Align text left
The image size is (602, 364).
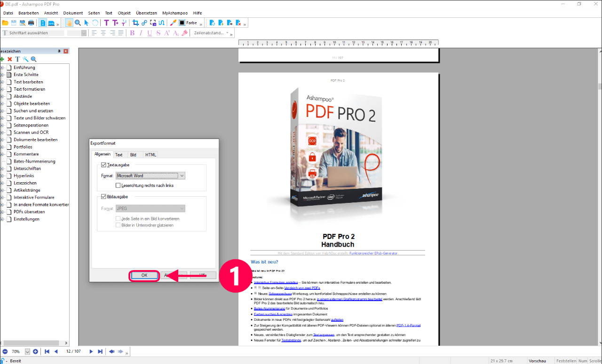94,33
